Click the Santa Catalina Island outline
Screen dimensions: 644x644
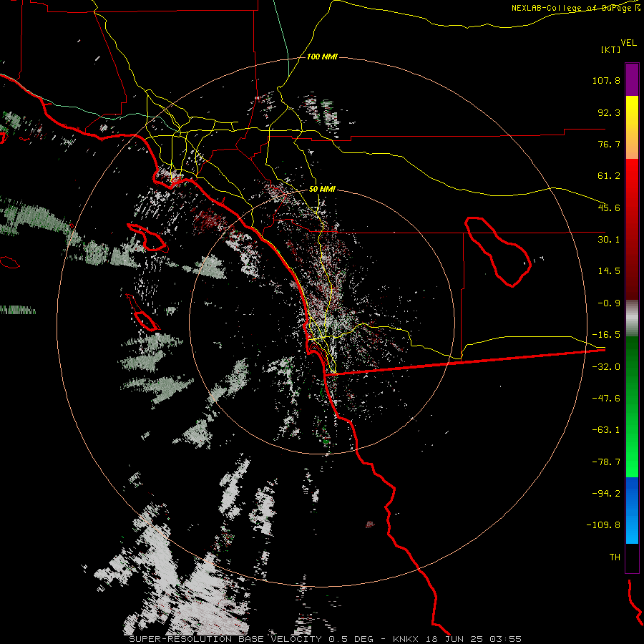pos(148,238)
